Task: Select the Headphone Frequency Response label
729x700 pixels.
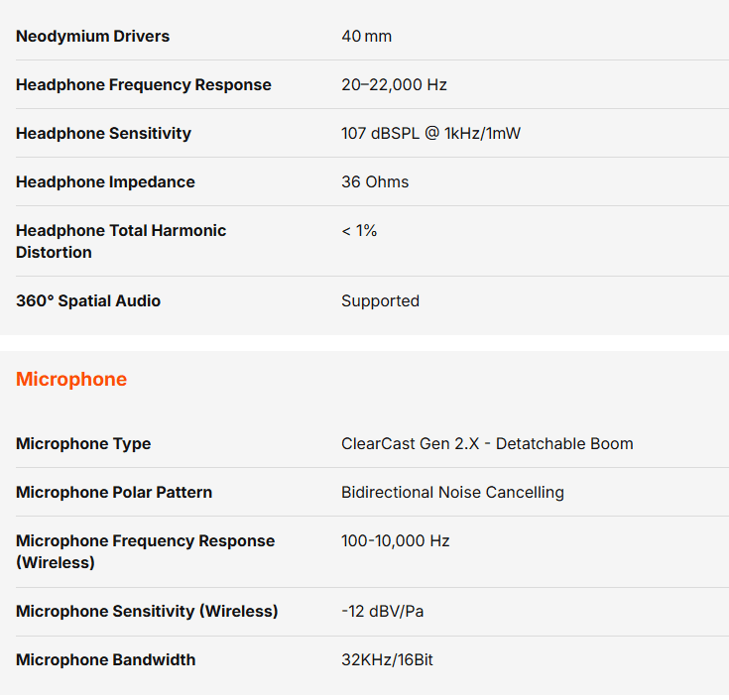Action: point(143,85)
